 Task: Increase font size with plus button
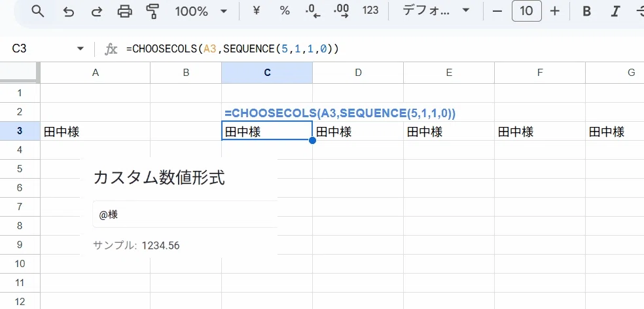click(554, 11)
